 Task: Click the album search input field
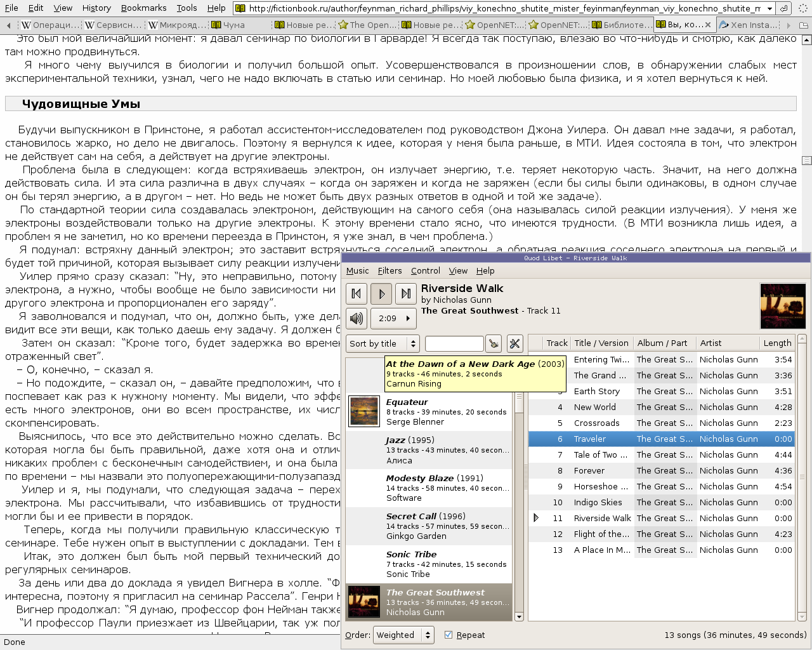pyautogui.click(x=454, y=344)
